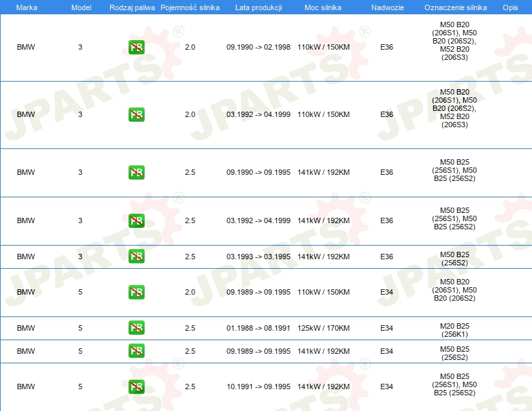This screenshot has height=411, width=532.
Task: Click the 09.1989 -> 09.1995 dates in the 2.0 row
Action: [x=259, y=292]
